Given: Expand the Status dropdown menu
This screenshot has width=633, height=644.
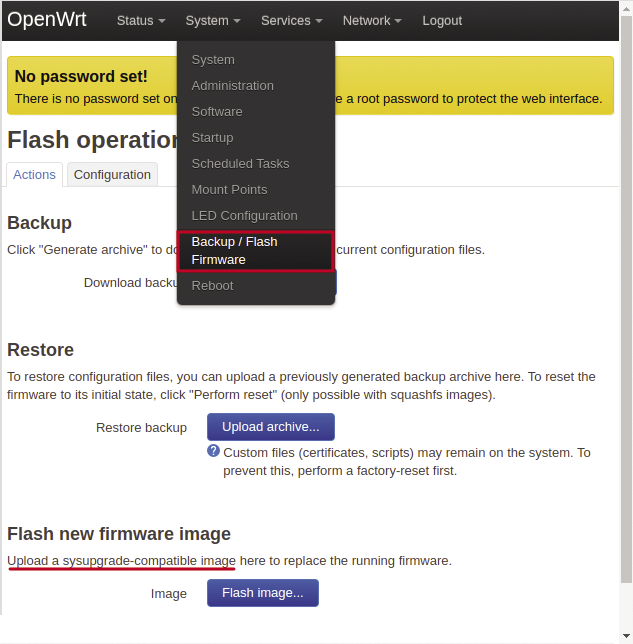Looking at the screenshot, I should pyautogui.click(x=141, y=21).
